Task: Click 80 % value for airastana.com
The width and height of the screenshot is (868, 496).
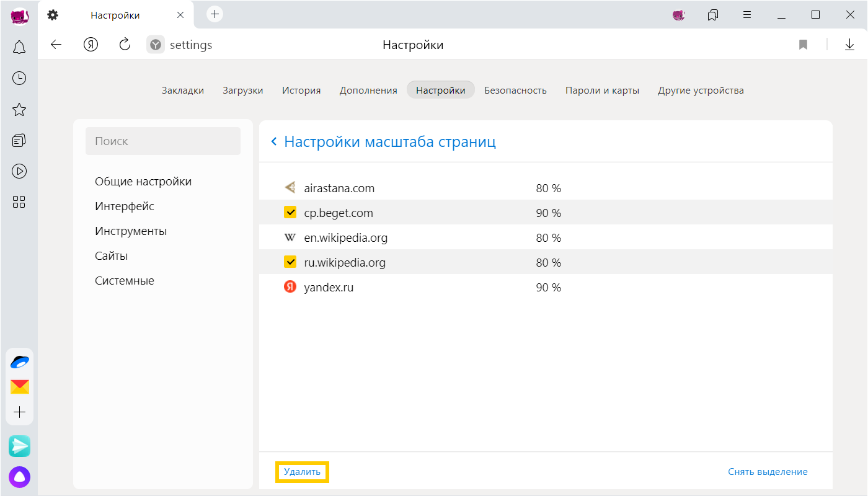Action: pyautogui.click(x=549, y=188)
